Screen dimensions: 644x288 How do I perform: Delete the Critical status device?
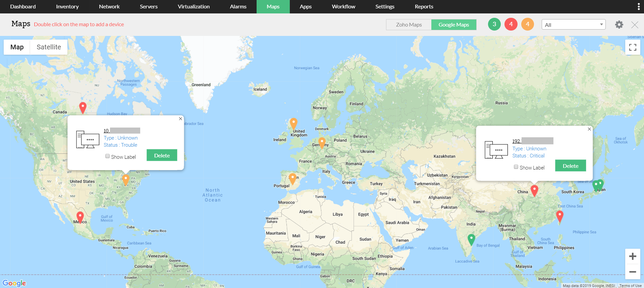[x=571, y=166]
